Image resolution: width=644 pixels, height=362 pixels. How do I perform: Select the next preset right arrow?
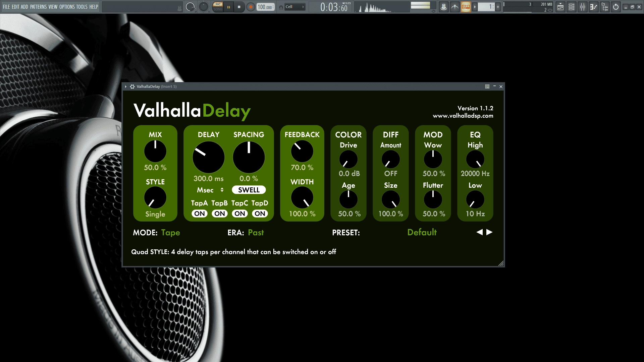click(489, 232)
